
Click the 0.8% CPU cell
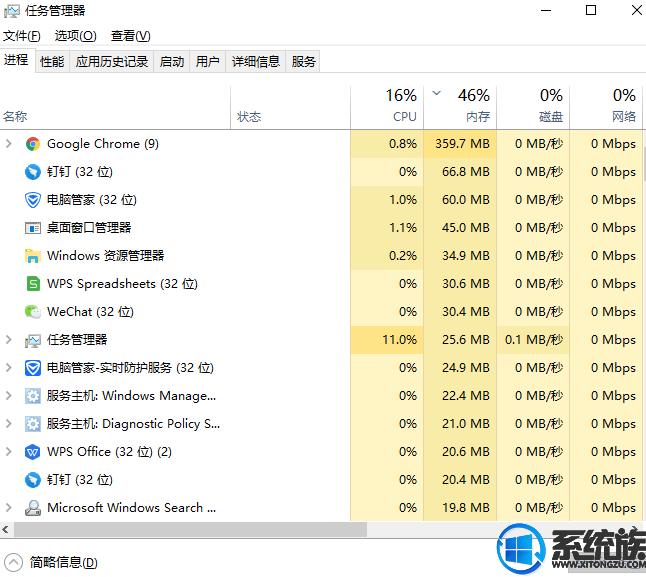point(387,144)
